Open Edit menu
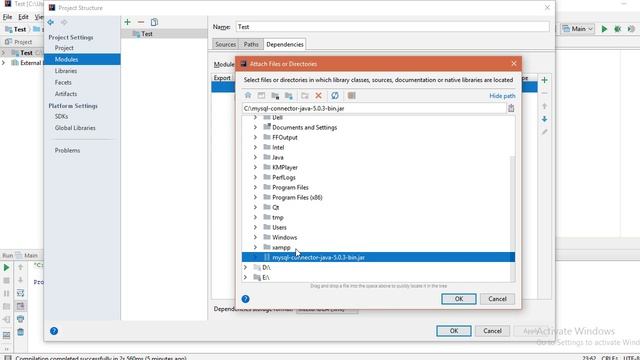Screen dimensions: 640x360 (23, 17)
